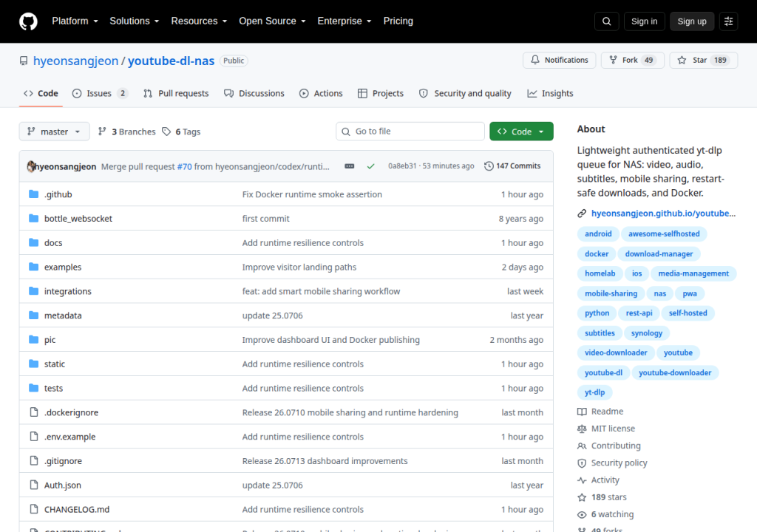Click the fork icon in Fork button

point(613,60)
